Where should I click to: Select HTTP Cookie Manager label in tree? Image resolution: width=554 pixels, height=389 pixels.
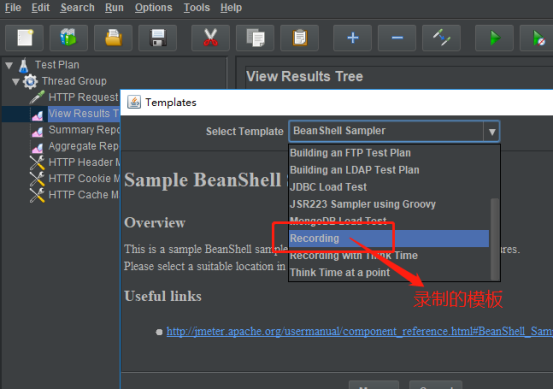point(84,178)
